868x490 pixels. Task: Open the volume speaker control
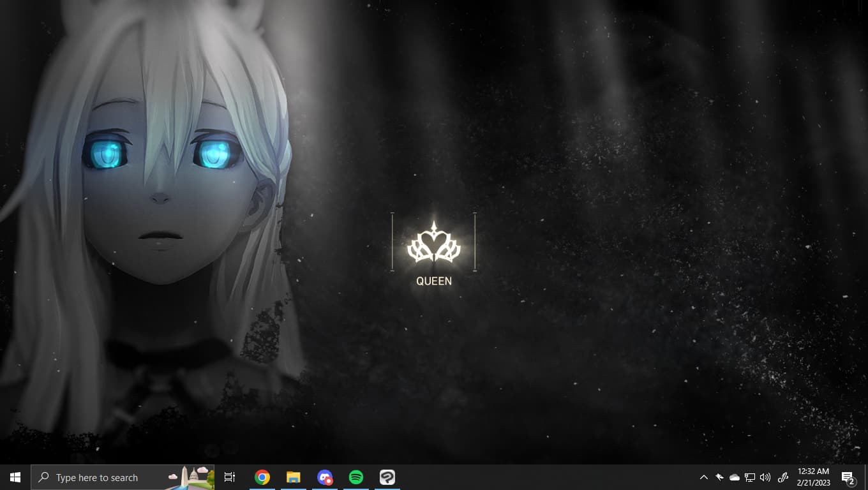tap(765, 477)
